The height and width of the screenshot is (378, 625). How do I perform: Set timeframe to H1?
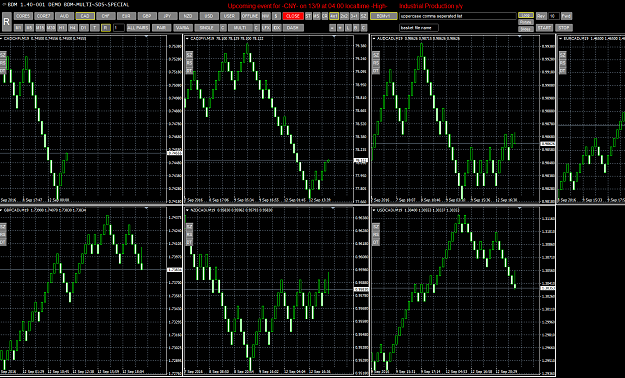[x=62, y=28]
